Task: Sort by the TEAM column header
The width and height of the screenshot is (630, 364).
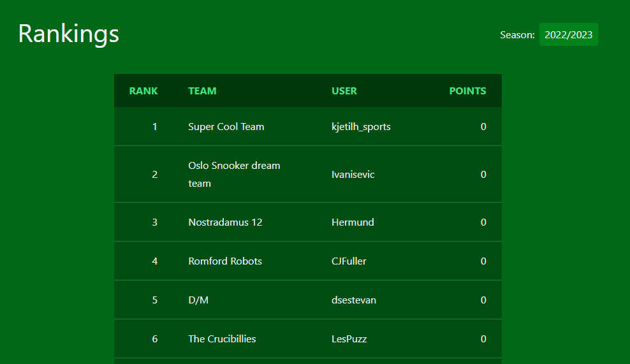Action: click(x=202, y=91)
